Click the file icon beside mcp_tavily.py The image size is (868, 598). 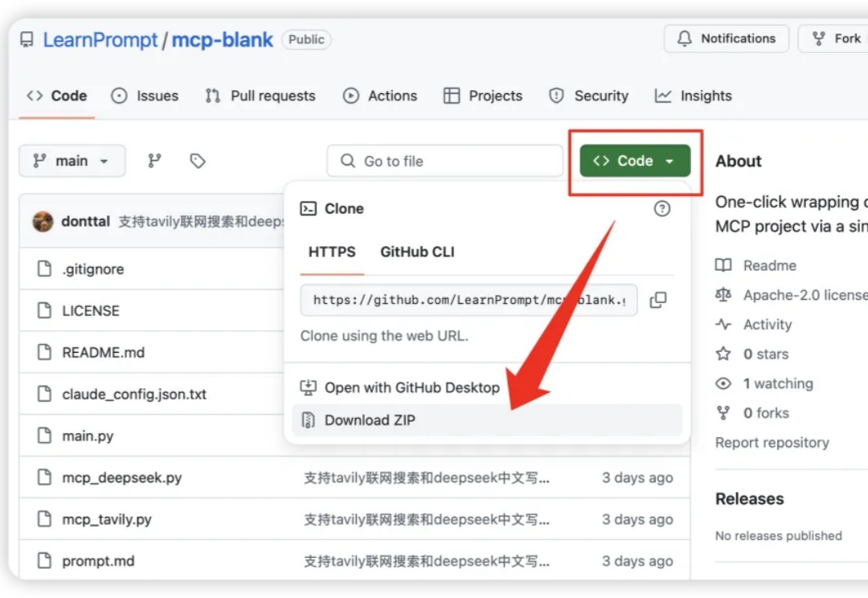click(x=44, y=519)
